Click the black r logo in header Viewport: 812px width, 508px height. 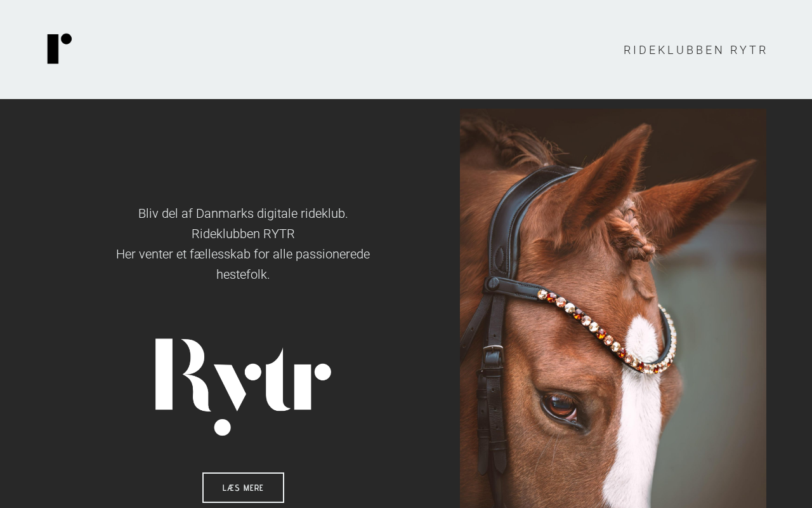coord(60,49)
